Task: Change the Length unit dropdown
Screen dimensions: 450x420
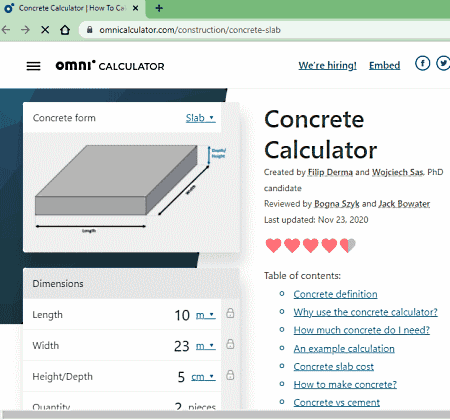Action: [x=205, y=315]
